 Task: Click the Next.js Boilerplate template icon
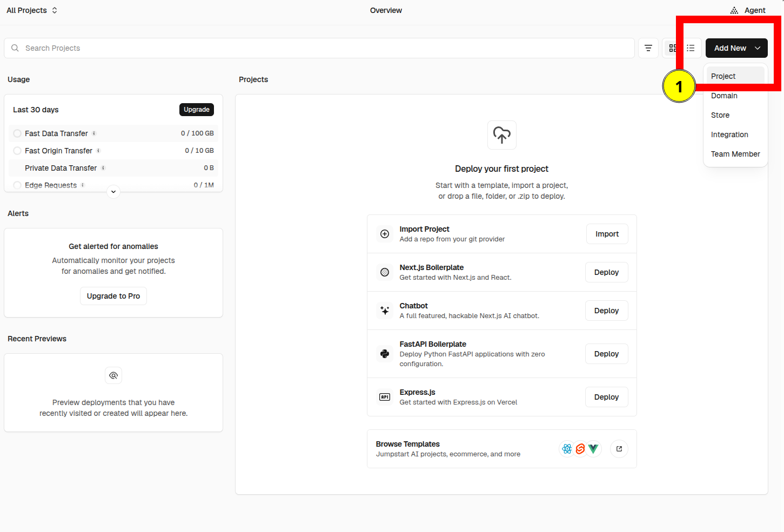385,272
